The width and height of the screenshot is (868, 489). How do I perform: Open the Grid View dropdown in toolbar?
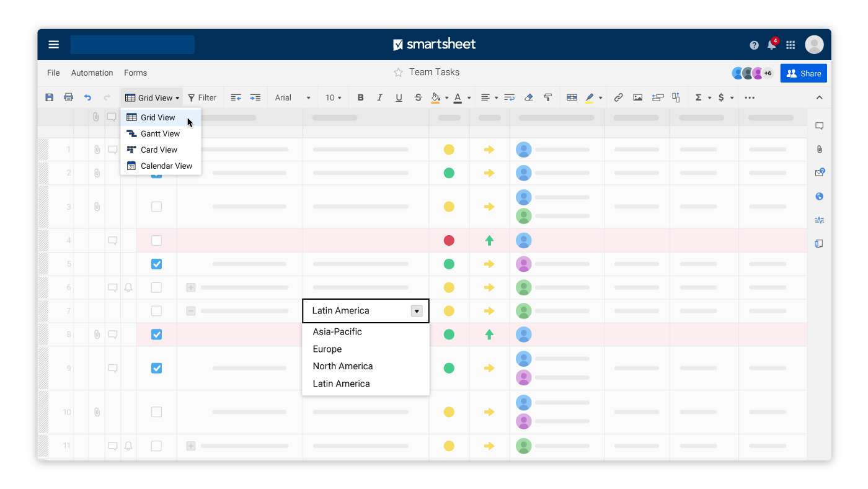152,97
